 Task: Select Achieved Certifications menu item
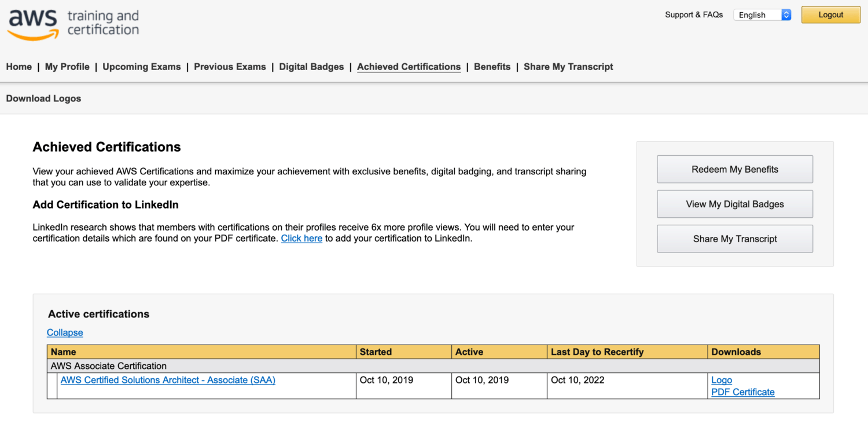409,67
